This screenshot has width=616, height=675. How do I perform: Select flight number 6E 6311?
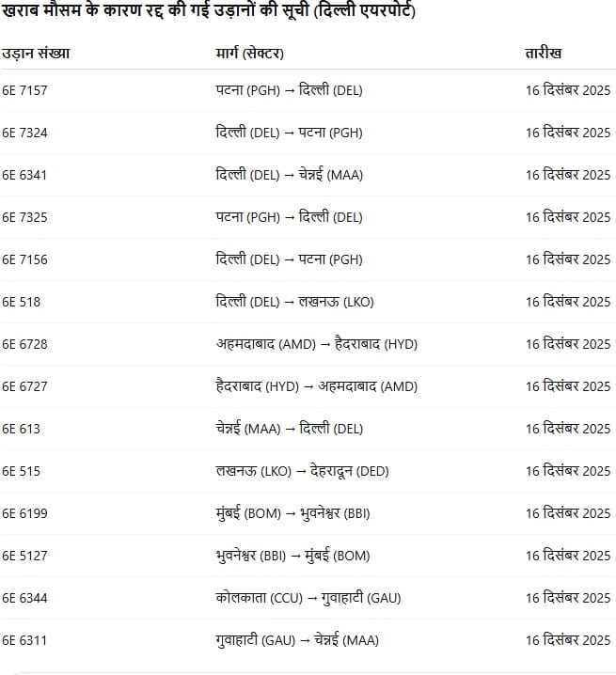pos(24,640)
